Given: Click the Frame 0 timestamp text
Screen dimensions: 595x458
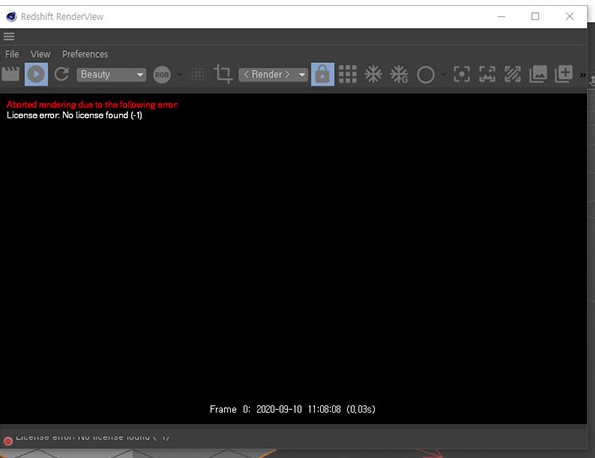Looking at the screenshot, I should click(x=292, y=409).
